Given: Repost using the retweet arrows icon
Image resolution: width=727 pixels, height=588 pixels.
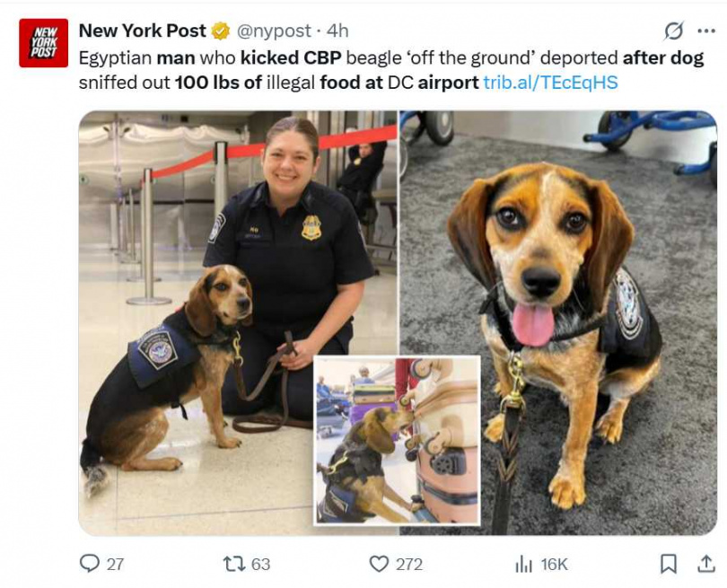Looking at the screenshot, I should [234, 564].
